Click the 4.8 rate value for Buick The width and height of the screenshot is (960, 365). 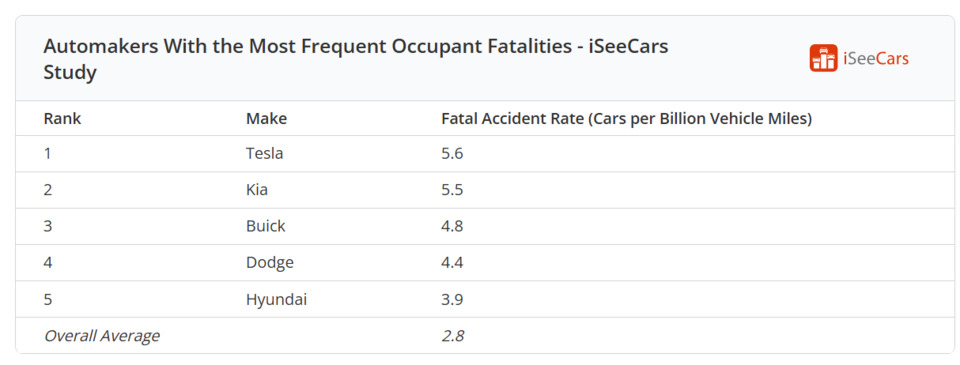click(452, 226)
